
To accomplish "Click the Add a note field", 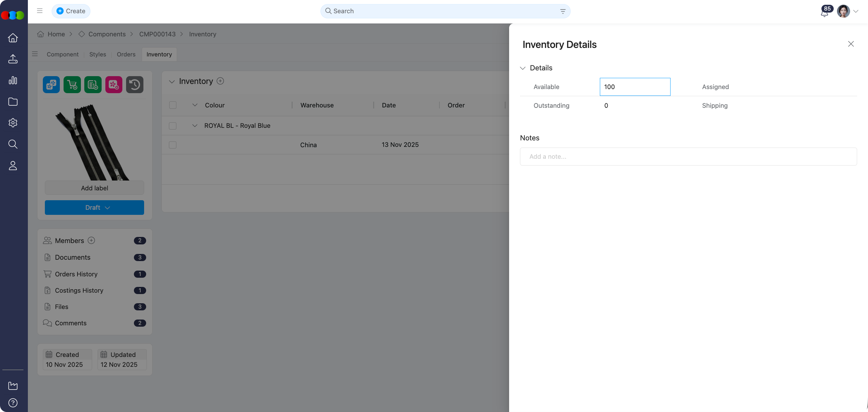I will pyautogui.click(x=688, y=156).
